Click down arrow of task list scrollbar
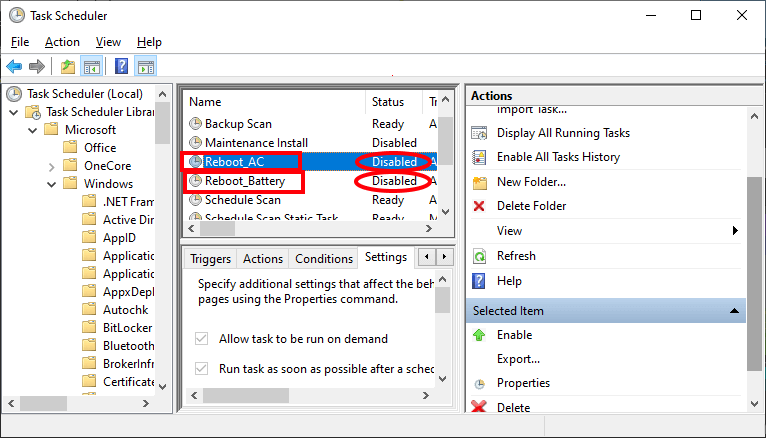The width and height of the screenshot is (766, 438). point(446,212)
